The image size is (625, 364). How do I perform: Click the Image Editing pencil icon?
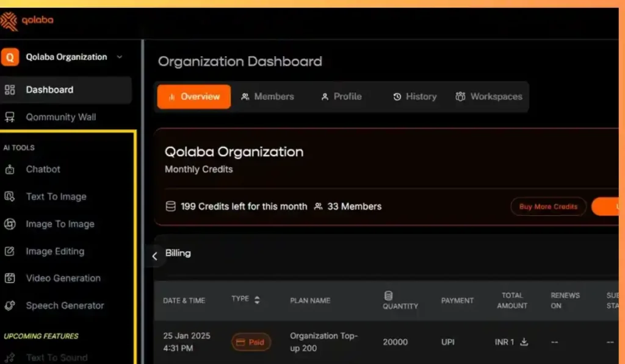10,251
